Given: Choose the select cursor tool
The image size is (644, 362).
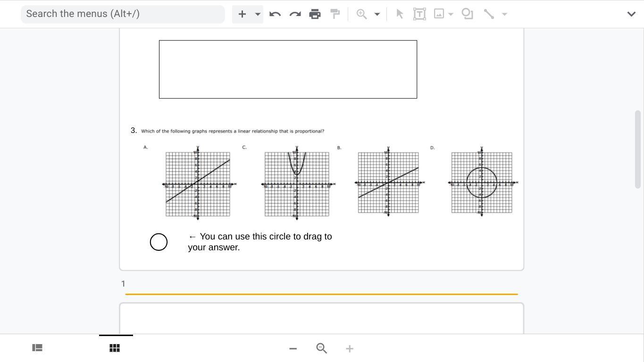Looking at the screenshot, I should 400,14.
